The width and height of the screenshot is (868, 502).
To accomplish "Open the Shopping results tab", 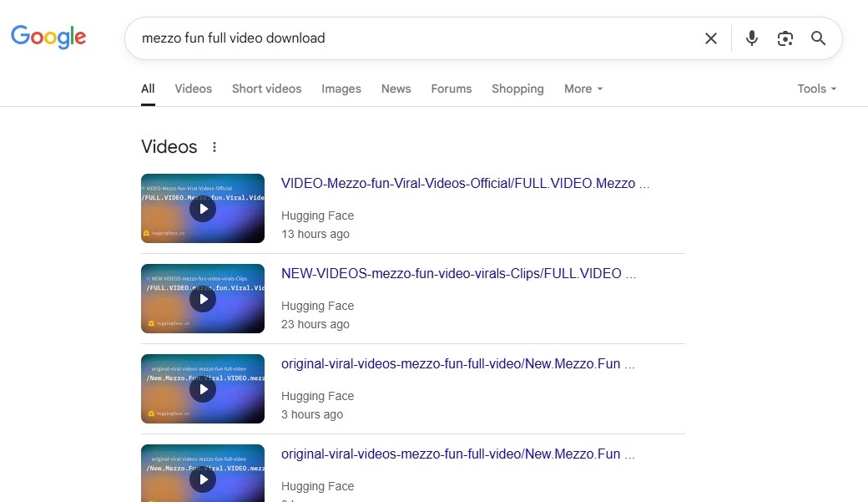I will click(517, 89).
